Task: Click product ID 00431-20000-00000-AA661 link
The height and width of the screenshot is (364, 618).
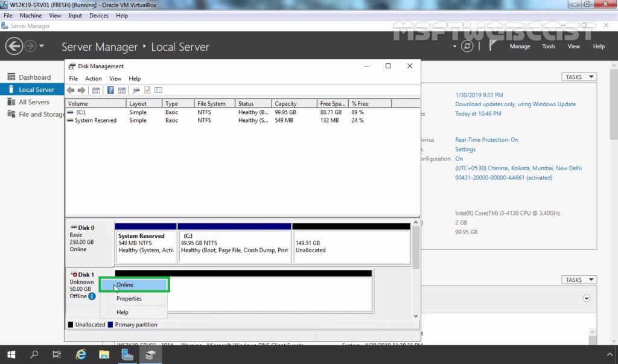Action: pyautogui.click(x=504, y=177)
